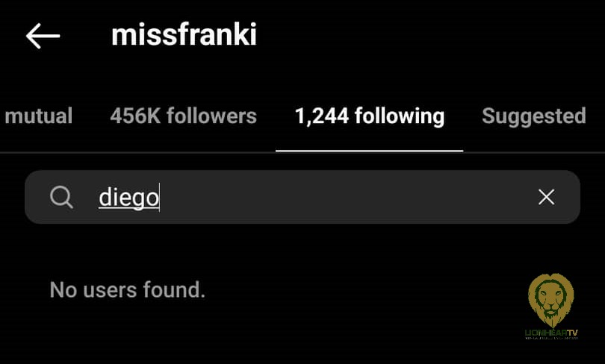
Task: Click the LionhearTV watermark text
Action: 551,333
